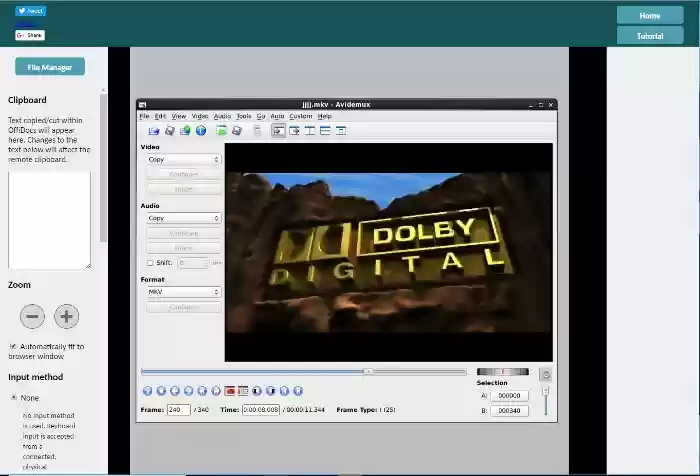Screen dimensions: 700x476
Task: Click the Save Video floppy icon
Action: point(170,131)
